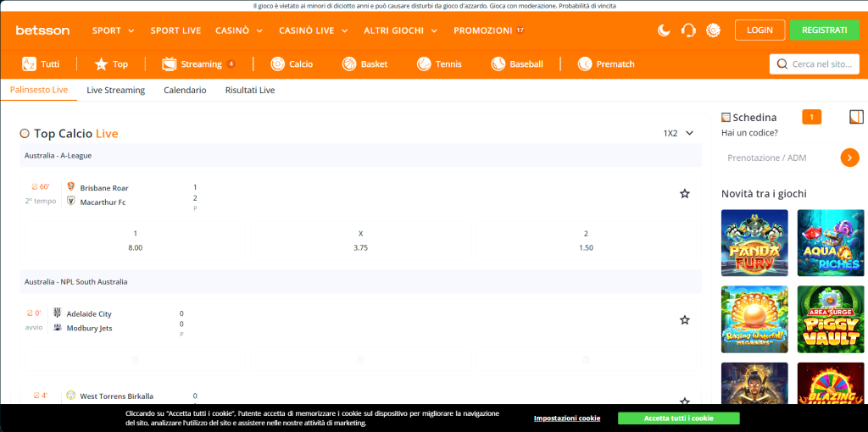Open Panda Fury game thumbnail
Viewport: 868px width, 432px height.
[x=754, y=243]
